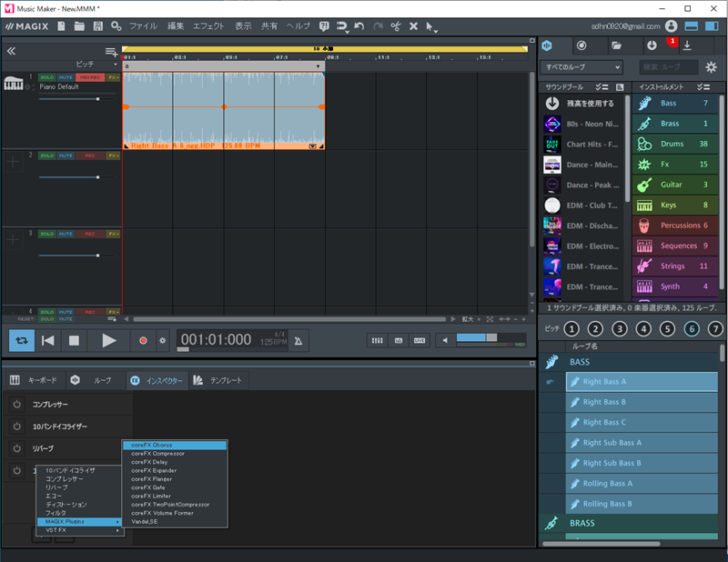Open the file manager folder tab icon

pos(617,45)
